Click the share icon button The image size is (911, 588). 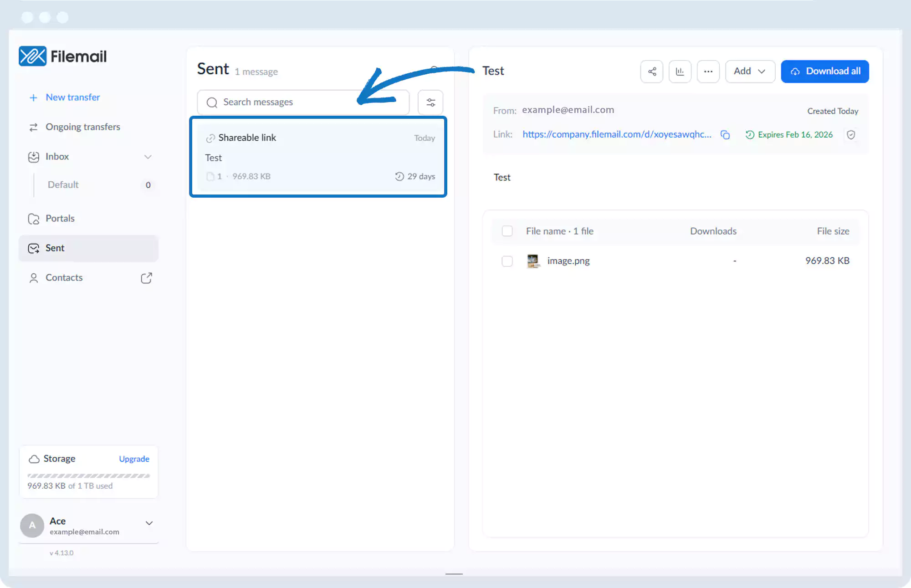coord(652,72)
